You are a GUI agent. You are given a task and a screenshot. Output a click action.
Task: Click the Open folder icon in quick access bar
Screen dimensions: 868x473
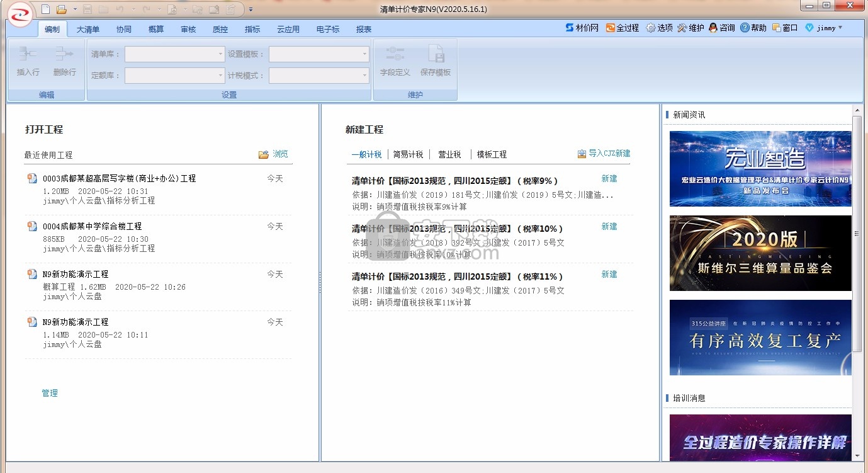pos(62,9)
